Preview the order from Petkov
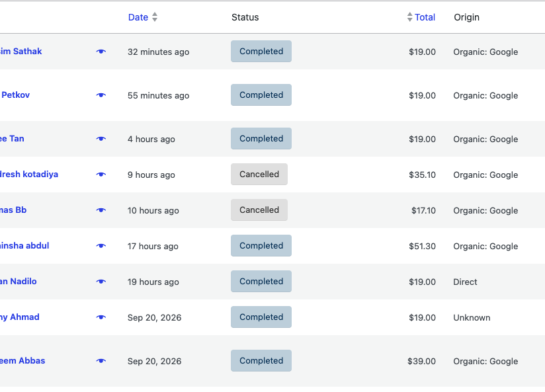 click(x=101, y=95)
